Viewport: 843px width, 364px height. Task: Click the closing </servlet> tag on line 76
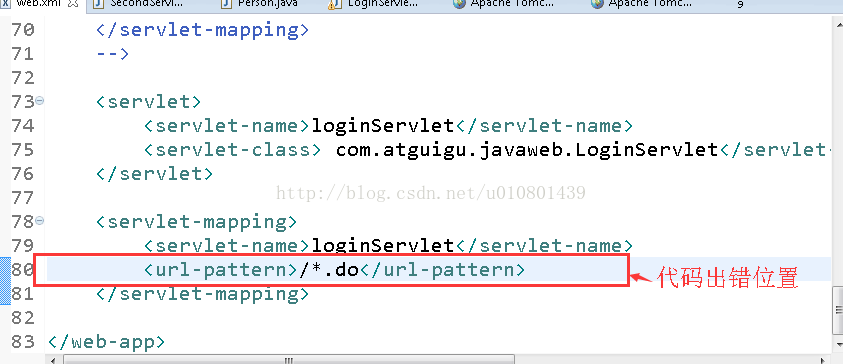click(154, 174)
